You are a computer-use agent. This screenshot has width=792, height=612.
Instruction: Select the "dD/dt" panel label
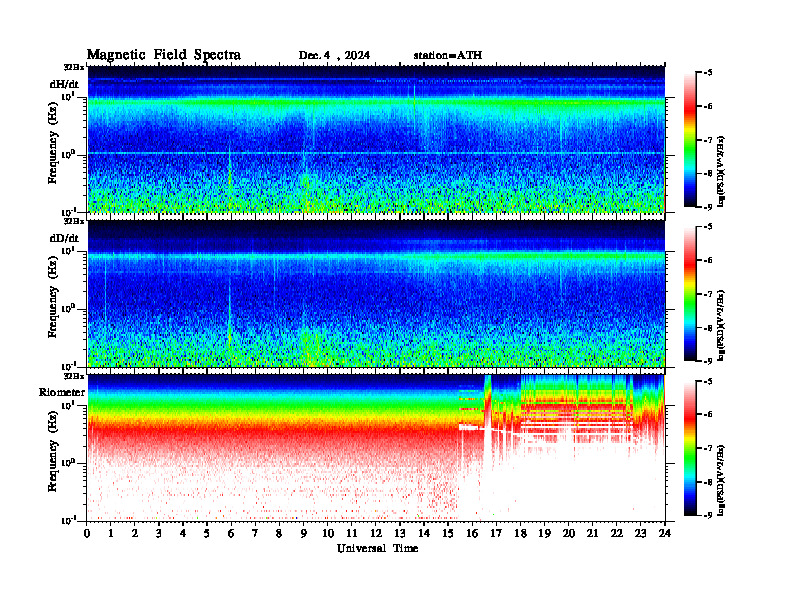click(64, 238)
